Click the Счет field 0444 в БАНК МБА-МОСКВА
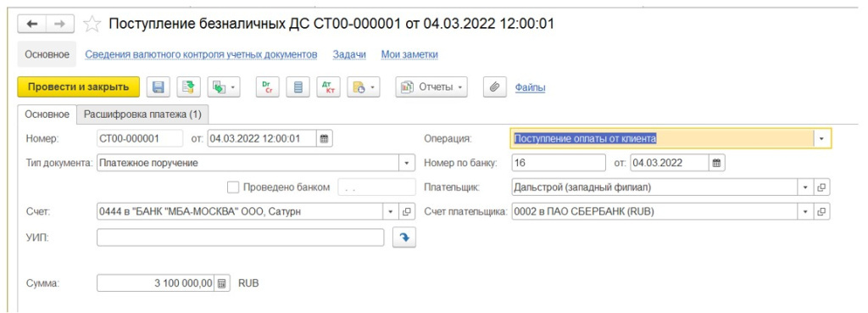This screenshot has width=868, height=313. (x=240, y=211)
